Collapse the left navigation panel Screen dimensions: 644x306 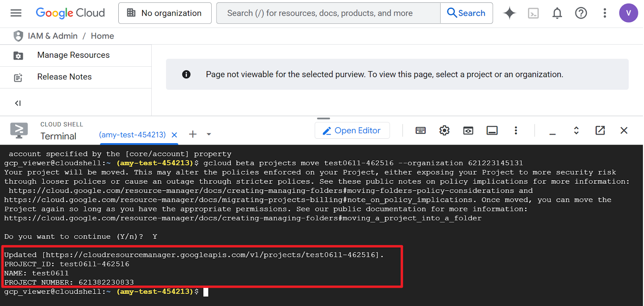coord(18,103)
